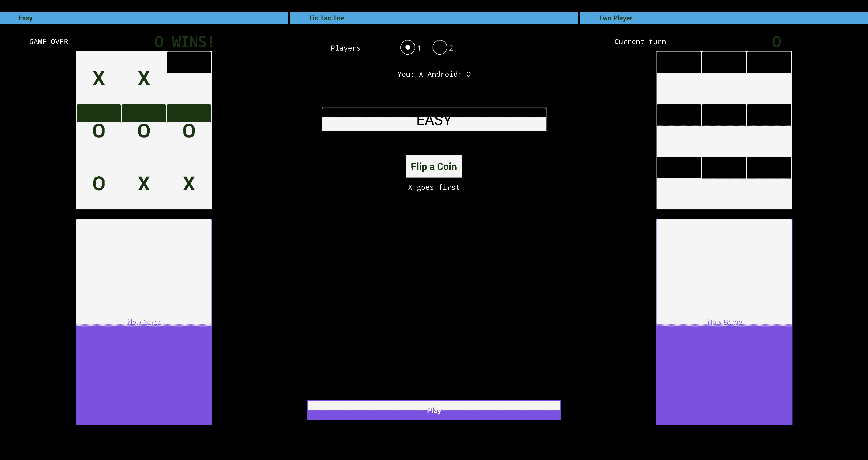
Task: Click the coin flip icon button
Action: point(434,166)
